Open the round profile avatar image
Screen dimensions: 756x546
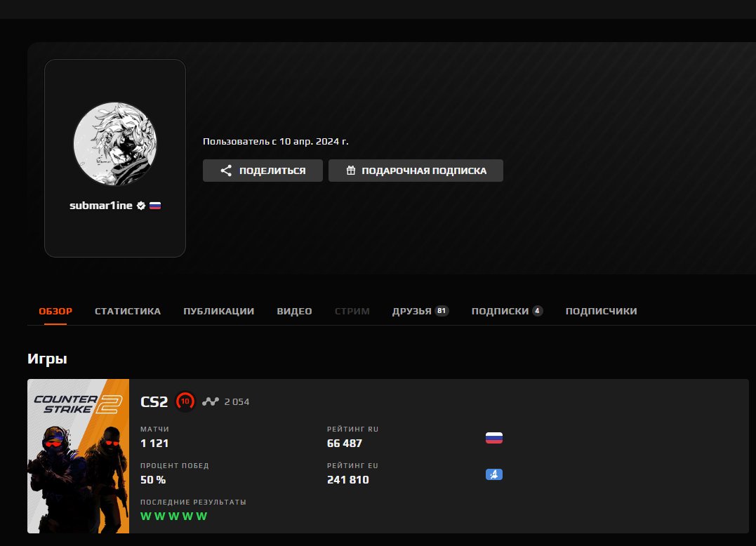[x=115, y=144]
